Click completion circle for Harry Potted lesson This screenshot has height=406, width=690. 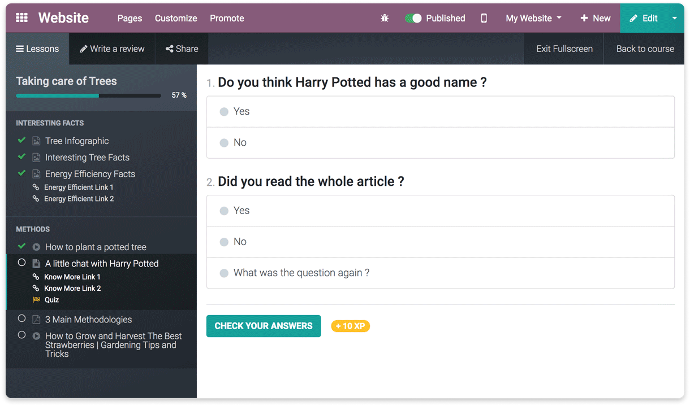click(x=22, y=263)
